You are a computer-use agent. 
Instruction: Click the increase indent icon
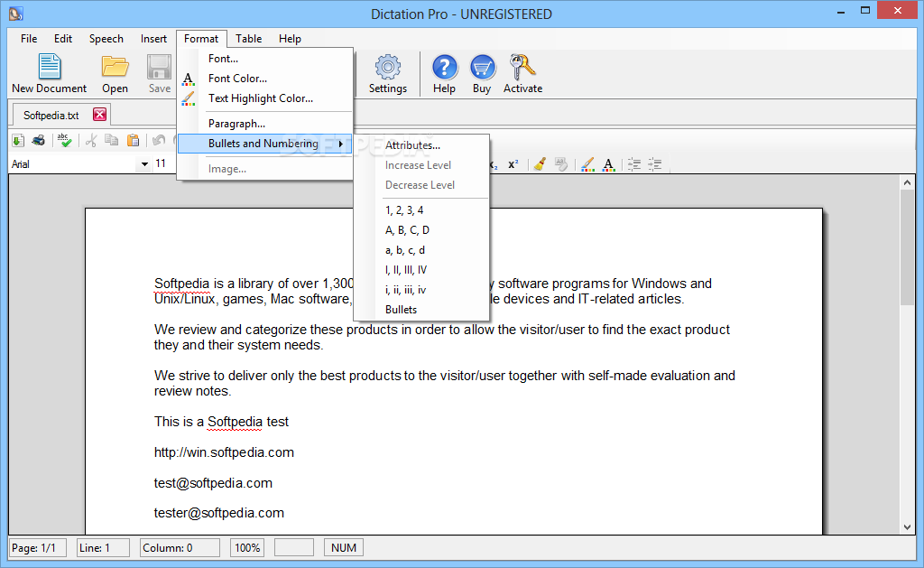655,164
